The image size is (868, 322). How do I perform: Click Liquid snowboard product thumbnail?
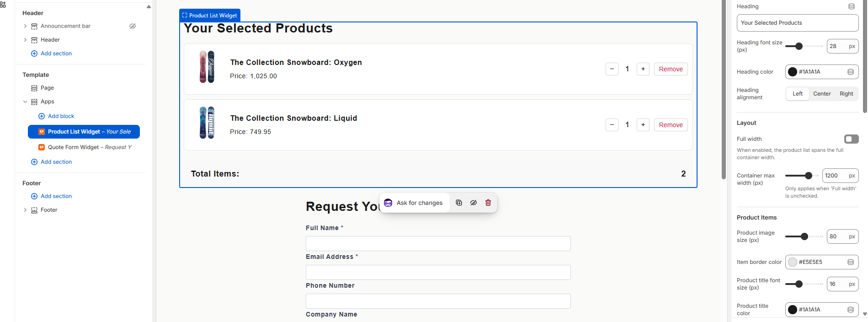207,123
